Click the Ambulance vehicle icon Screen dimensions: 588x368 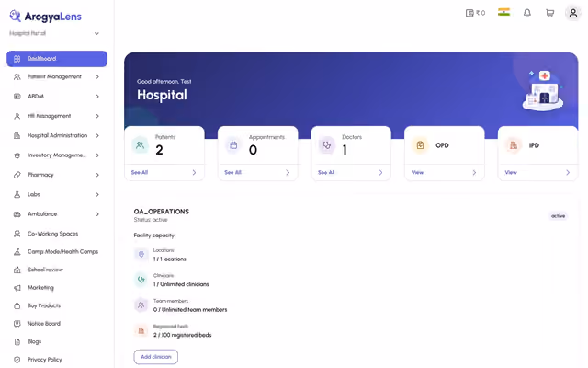click(17, 214)
